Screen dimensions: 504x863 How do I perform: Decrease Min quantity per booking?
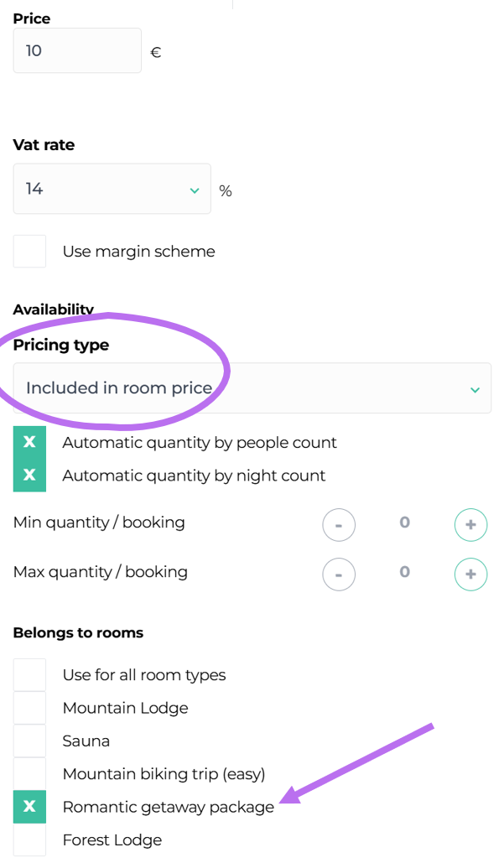[339, 525]
